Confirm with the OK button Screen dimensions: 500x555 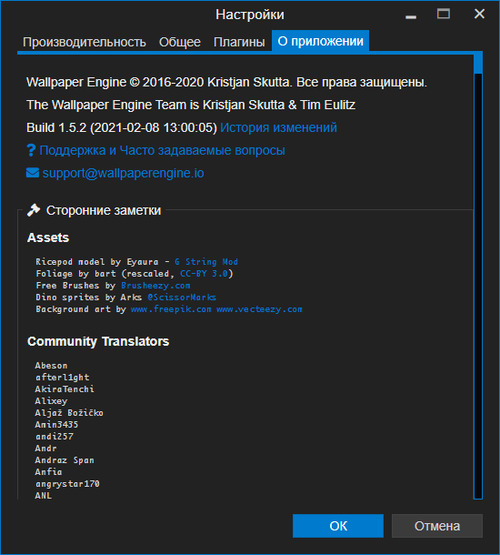(x=338, y=526)
